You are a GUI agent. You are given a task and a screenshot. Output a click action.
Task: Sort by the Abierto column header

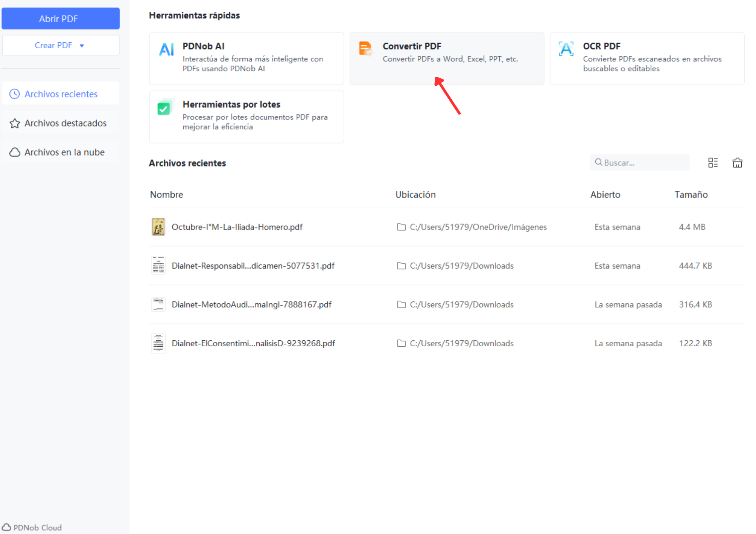[x=605, y=194]
